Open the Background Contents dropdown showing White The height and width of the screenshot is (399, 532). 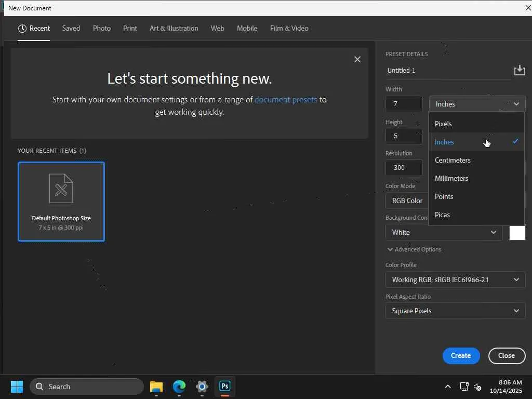[444, 232]
